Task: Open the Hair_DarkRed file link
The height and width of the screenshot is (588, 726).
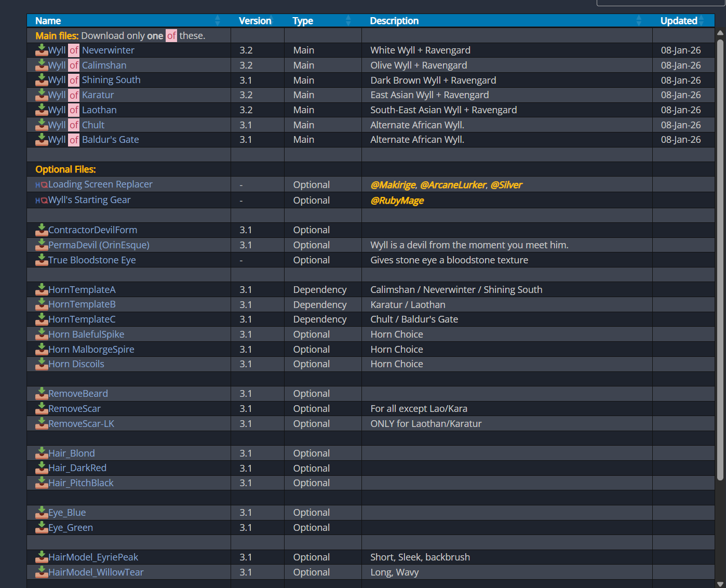Action: tap(77, 468)
